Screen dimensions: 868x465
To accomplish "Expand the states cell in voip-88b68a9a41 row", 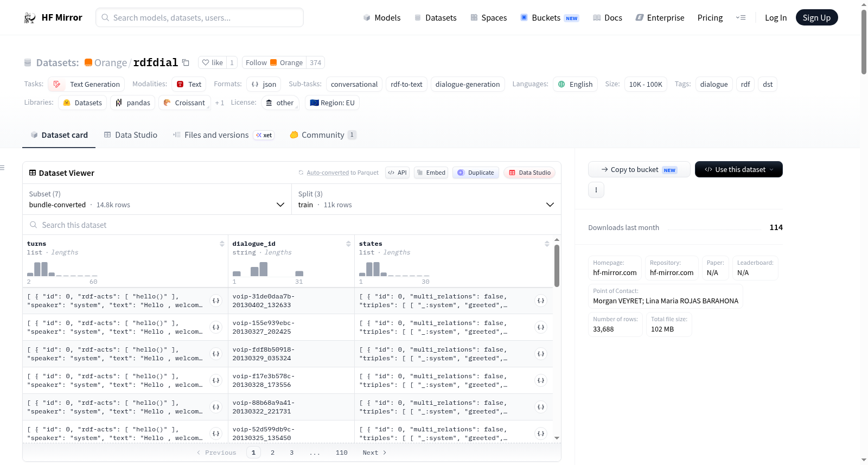I will tap(541, 407).
